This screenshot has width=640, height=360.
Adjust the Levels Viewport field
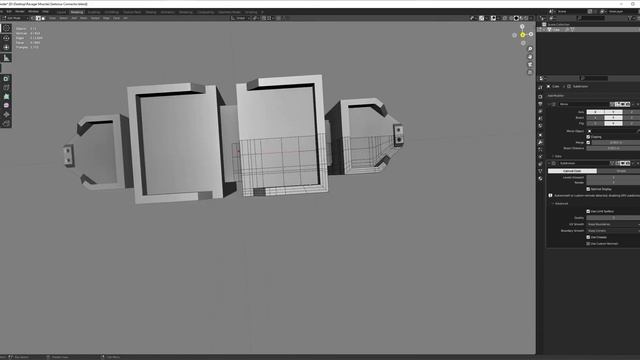click(x=613, y=178)
